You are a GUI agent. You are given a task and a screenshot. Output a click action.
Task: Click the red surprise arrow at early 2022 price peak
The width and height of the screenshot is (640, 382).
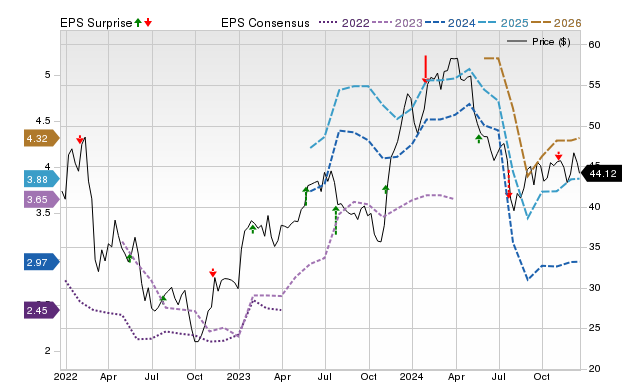(x=80, y=140)
